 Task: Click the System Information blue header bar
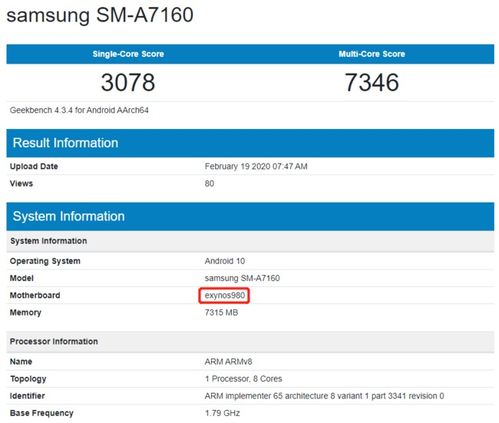250,216
